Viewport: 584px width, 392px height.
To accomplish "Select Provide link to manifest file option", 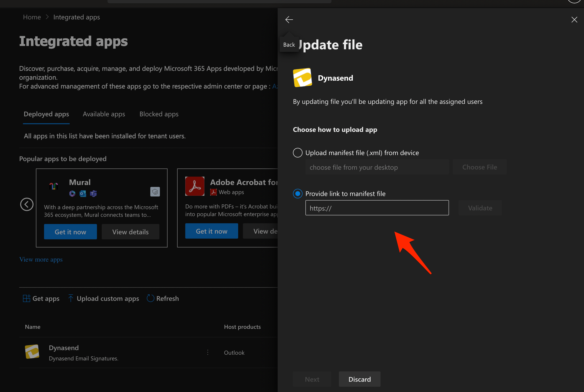I will point(298,194).
